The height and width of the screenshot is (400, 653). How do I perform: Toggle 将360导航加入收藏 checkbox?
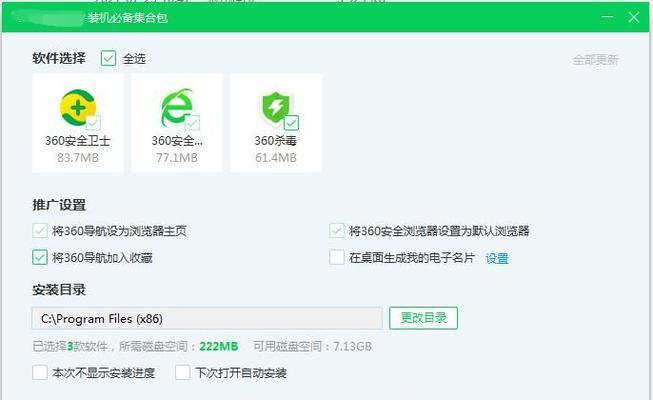click(40, 258)
